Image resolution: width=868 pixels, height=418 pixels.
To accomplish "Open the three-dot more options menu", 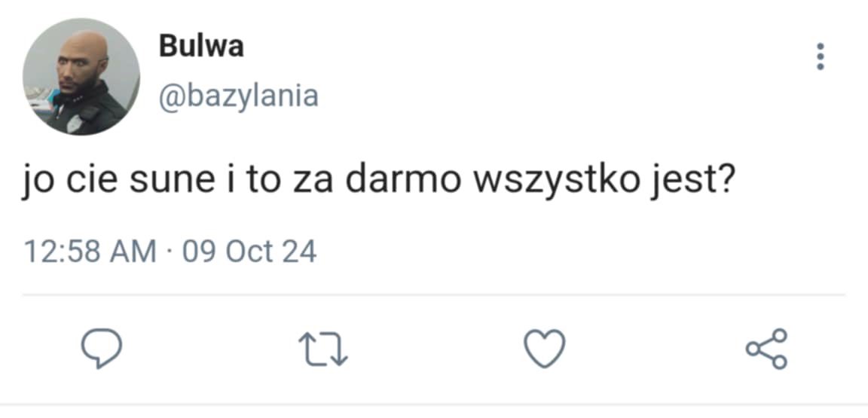I will click(821, 56).
